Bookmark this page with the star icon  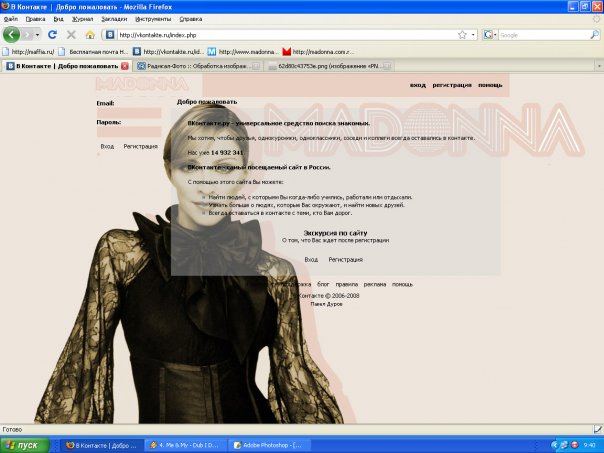pyautogui.click(x=462, y=35)
